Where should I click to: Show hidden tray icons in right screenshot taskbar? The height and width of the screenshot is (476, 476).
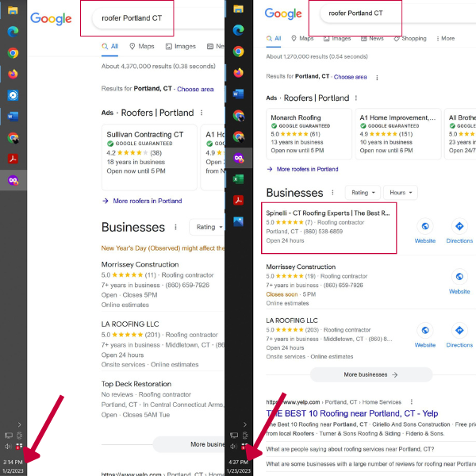point(245,424)
